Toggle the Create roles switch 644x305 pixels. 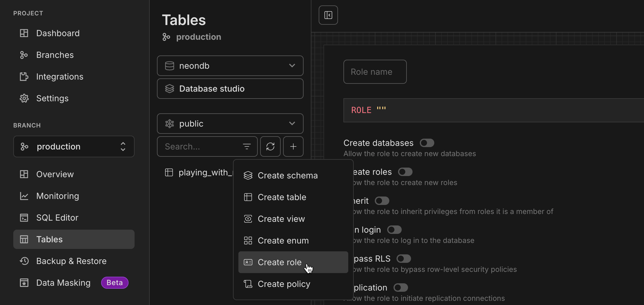tap(405, 172)
